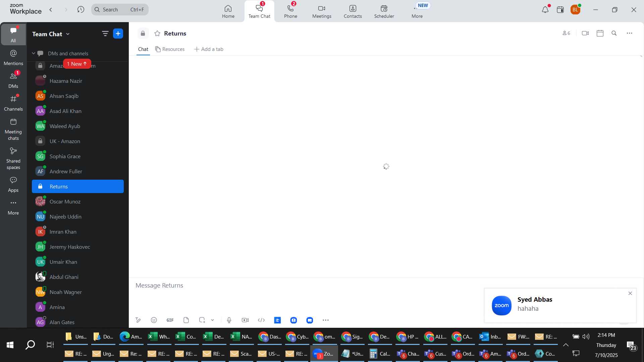Collapse the DMs and channels section

click(x=34, y=53)
